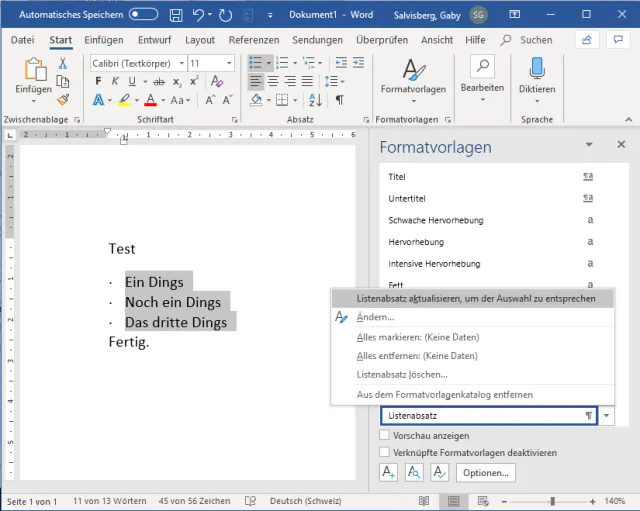The image size is (640, 511).
Task: Open the Formatvorlagen gallery in ribbon
Action: pyautogui.click(x=412, y=77)
